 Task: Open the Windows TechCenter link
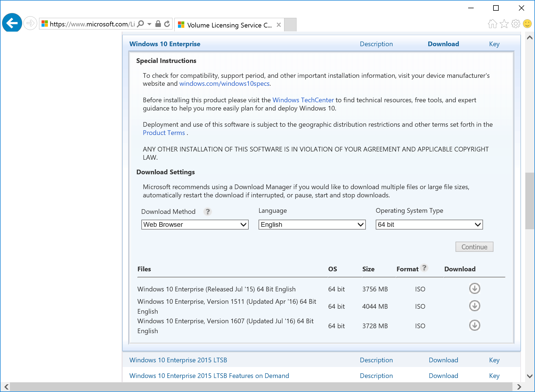click(x=303, y=100)
